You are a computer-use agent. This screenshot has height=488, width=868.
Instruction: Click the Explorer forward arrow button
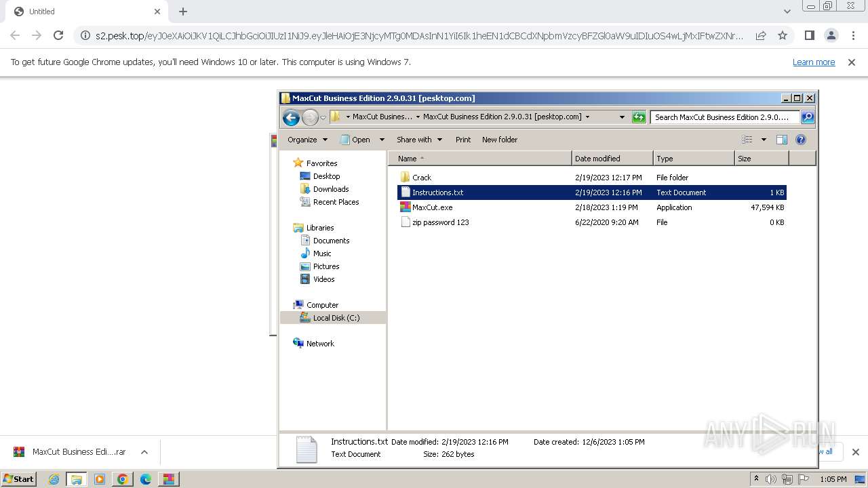point(310,117)
